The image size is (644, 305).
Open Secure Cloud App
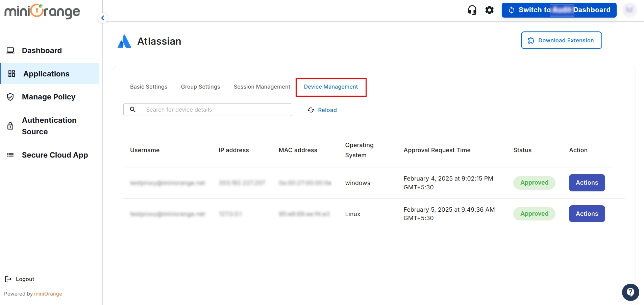pyautogui.click(x=50, y=155)
